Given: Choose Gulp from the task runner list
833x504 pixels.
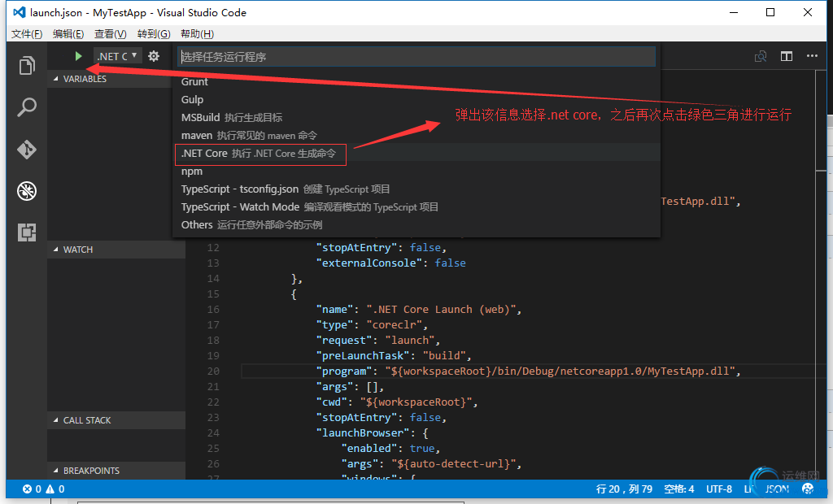Looking at the screenshot, I should coord(416,100).
